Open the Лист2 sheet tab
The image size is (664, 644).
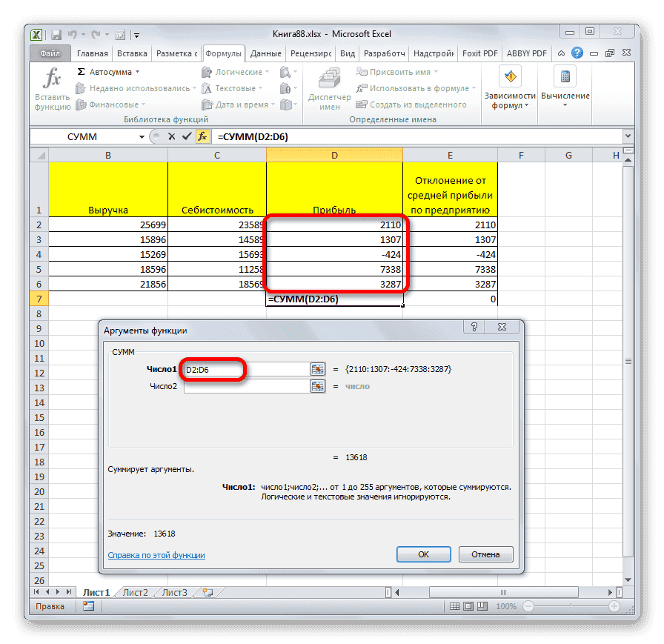[135, 592]
